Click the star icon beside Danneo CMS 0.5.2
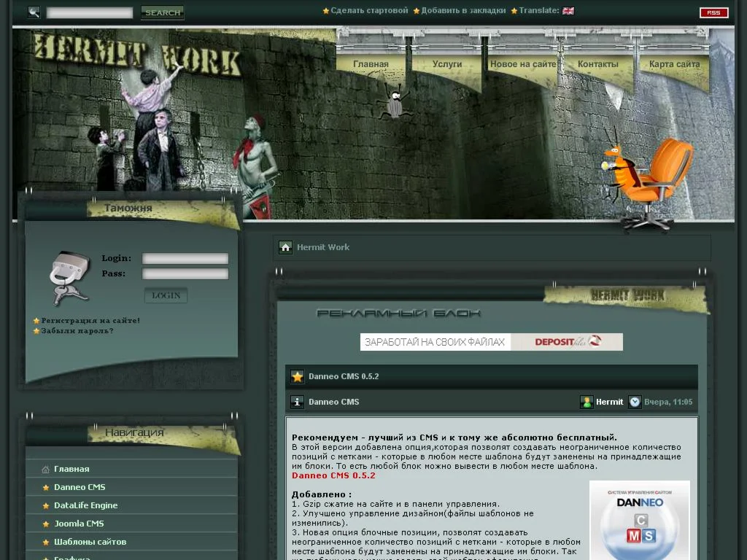 pyautogui.click(x=298, y=377)
